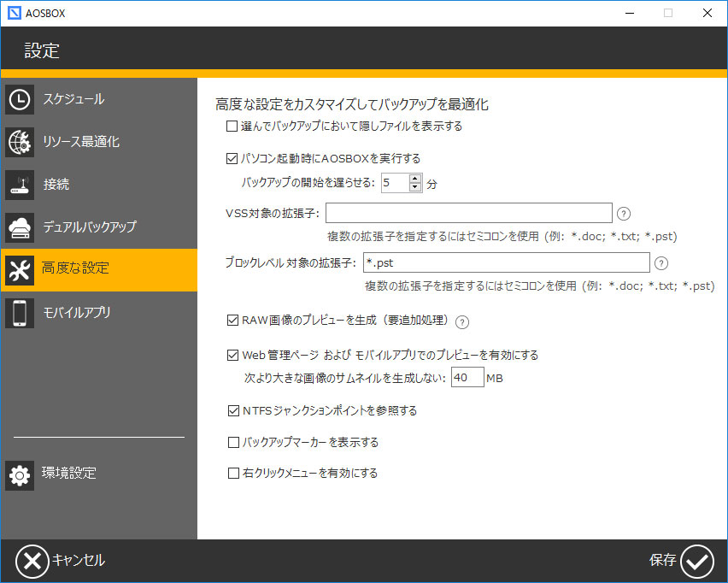This screenshot has width=728, height=583.
Task: Click the X circle cancel icon
Action: tap(32, 561)
